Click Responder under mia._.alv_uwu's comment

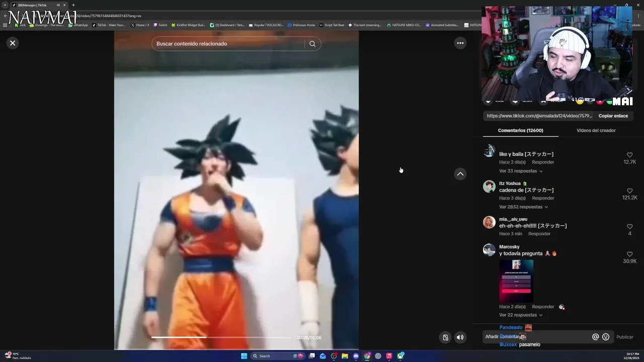coord(539,234)
